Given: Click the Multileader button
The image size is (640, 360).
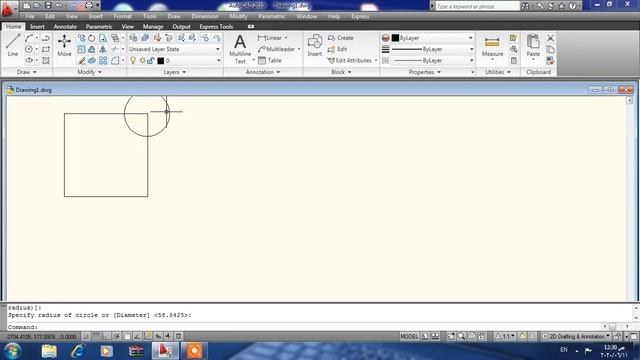Looking at the screenshot, I should 276,49.
